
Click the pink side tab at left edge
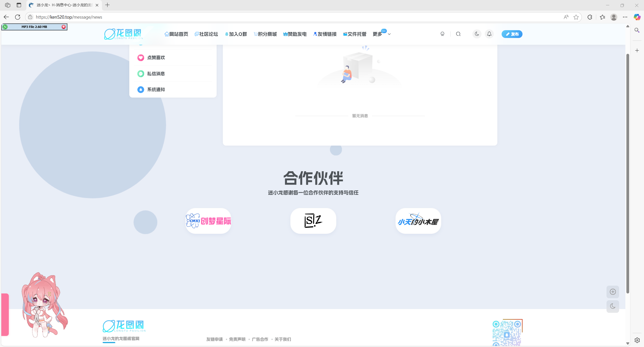(x=5, y=314)
